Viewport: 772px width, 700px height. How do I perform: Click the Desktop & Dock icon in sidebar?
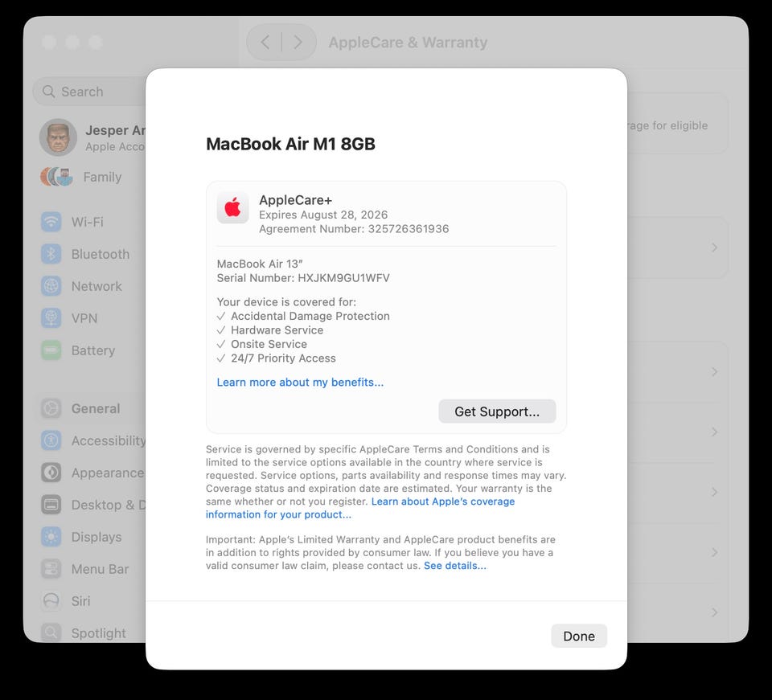coord(51,505)
